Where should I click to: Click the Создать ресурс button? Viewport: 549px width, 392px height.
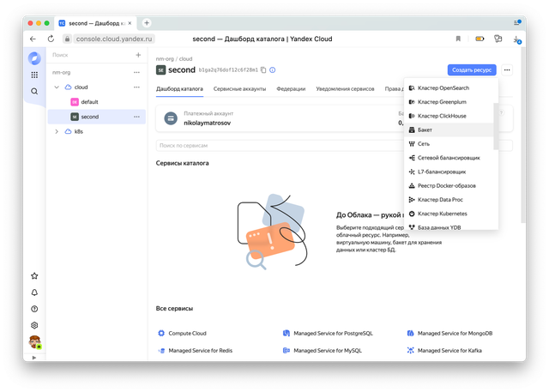coord(471,70)
